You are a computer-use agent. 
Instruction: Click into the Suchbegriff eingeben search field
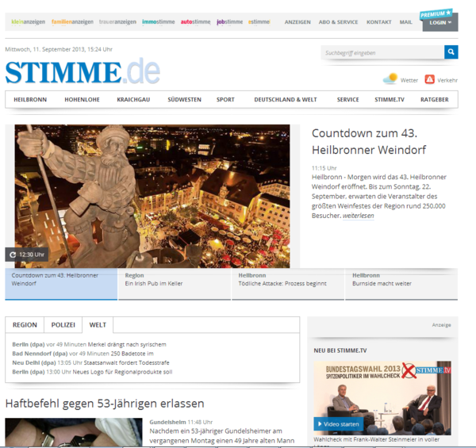[x=382, y=52]
